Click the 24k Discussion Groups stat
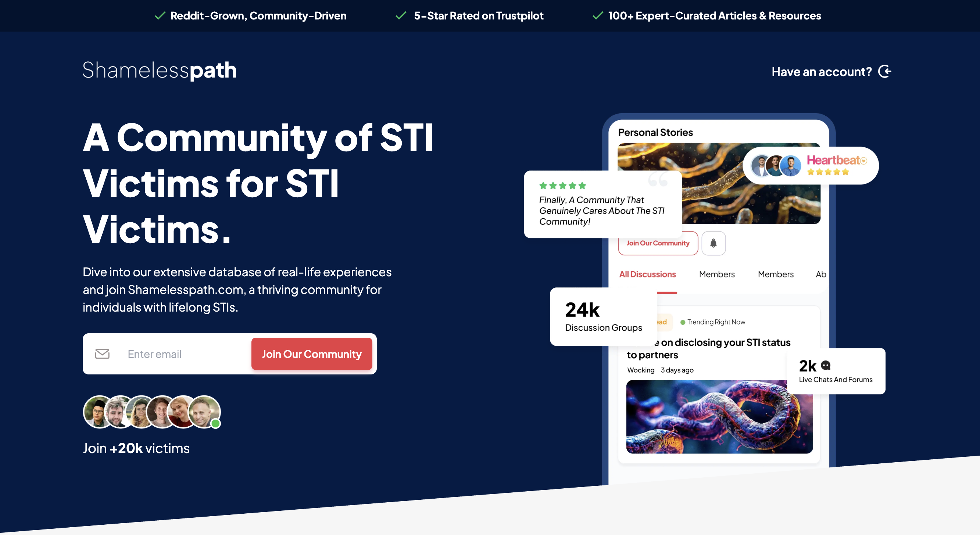The width and height of the screenshot is (980, 535). (603, 316)
